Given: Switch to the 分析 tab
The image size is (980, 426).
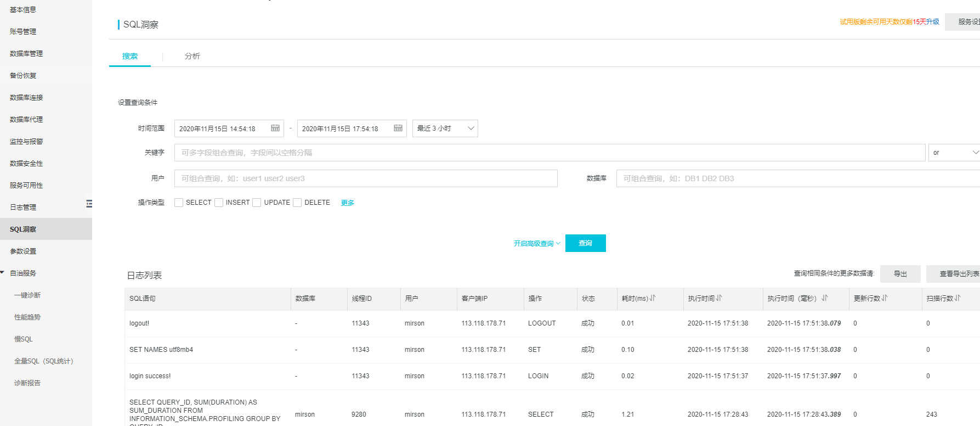Looking at the screenshot, I should tap(192, 56).
